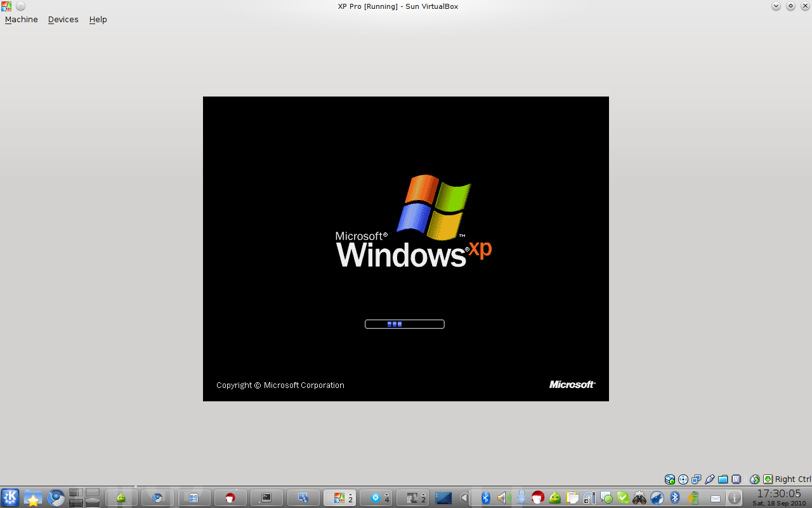
Task: Click the VirtualBox hard disk activity icon
Action: click(x=670, y=479)
